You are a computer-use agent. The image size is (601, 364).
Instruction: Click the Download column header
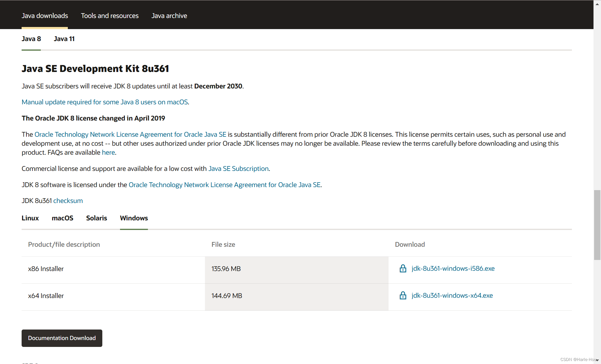click(x=410, y=244)
